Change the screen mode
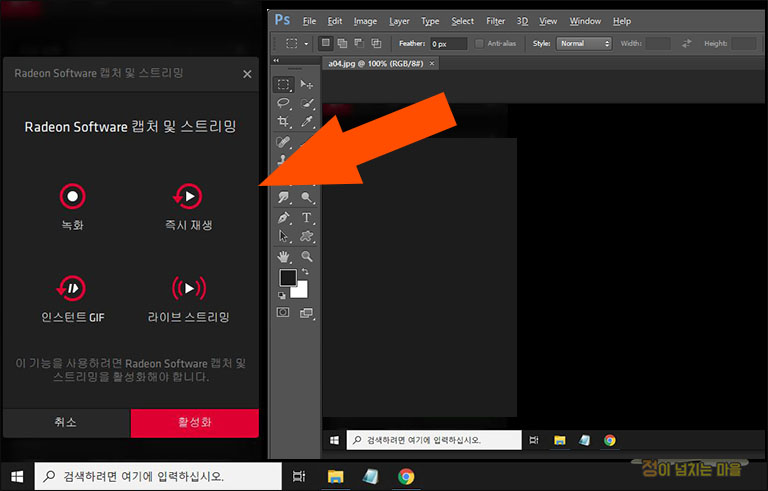768x491 pixels. point(307,313)
